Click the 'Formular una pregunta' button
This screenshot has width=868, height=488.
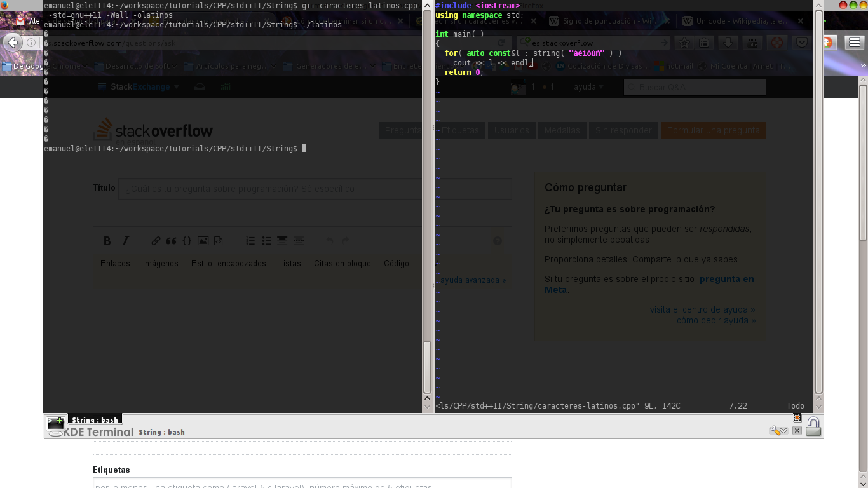(x=713, y=130)
